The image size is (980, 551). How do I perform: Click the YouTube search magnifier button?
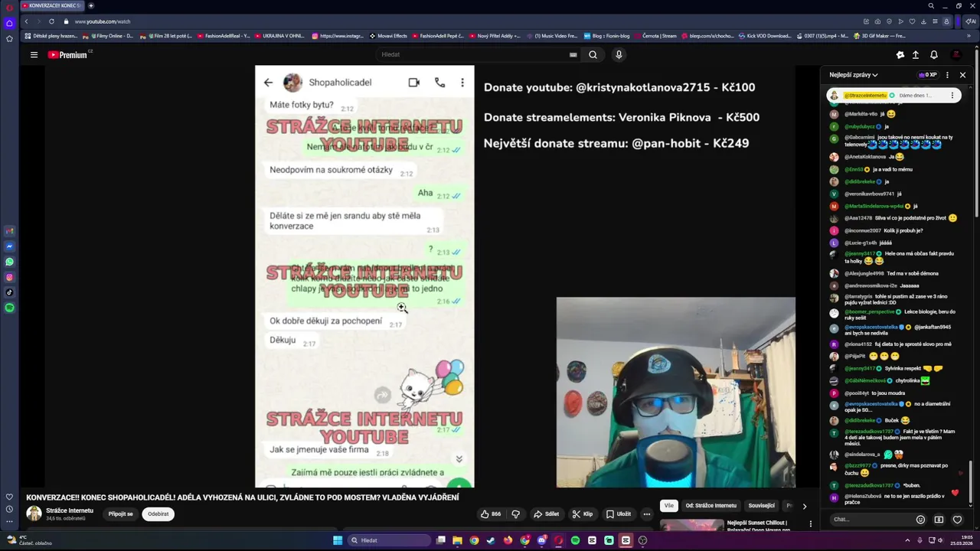(593, 54)
